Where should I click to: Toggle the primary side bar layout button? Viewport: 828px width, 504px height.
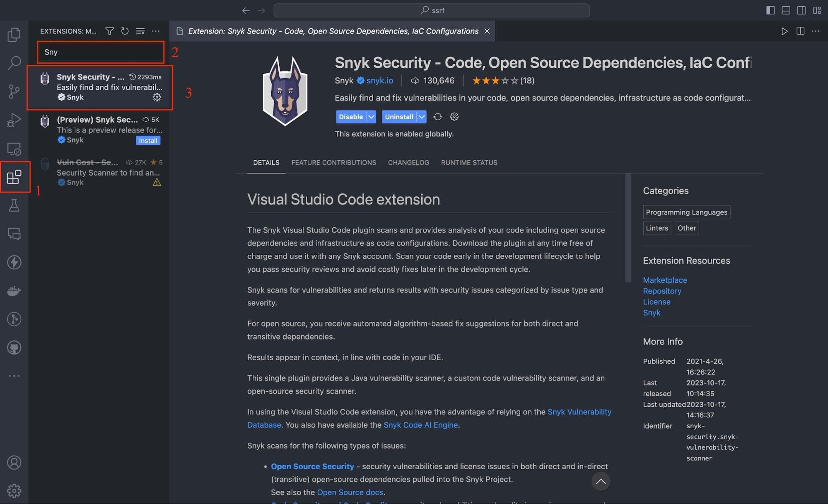click(x=770, y=10)
